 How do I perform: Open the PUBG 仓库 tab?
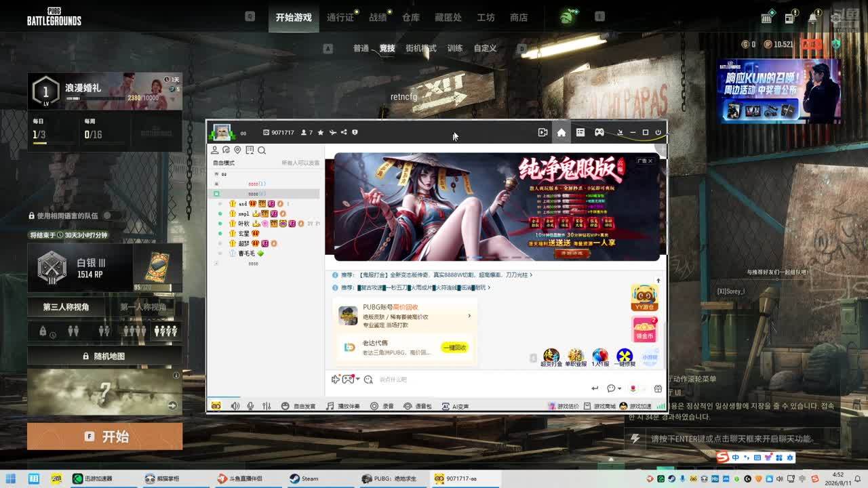pos(411,18)
